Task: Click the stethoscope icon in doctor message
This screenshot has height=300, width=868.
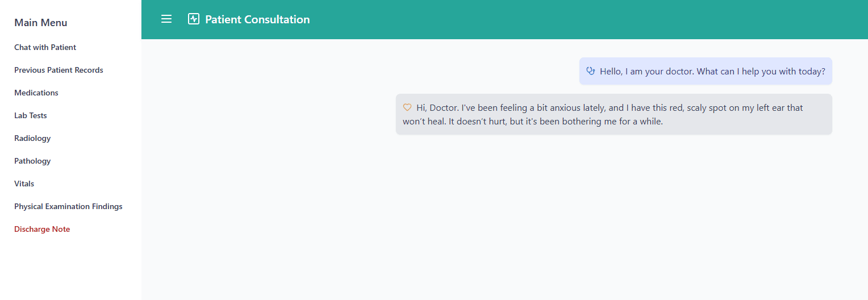Action: point(591,71)
